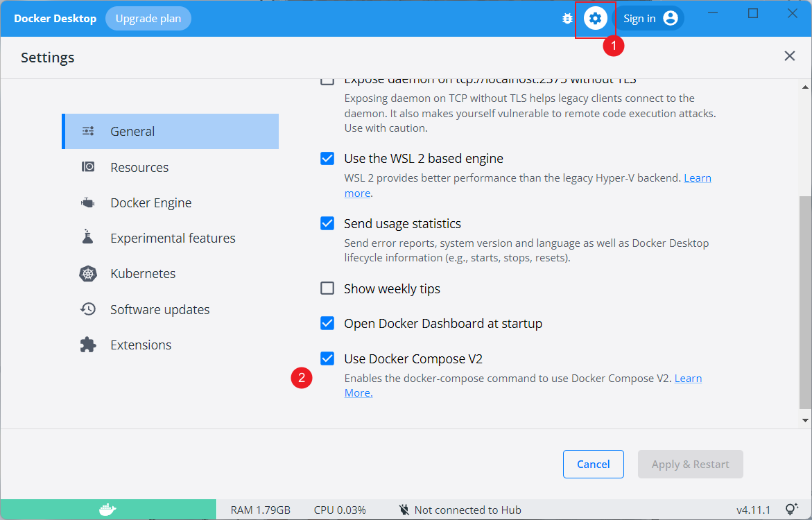Open the Resources settings section
Viewport: 812px width, 520px height.
[171, 167]
